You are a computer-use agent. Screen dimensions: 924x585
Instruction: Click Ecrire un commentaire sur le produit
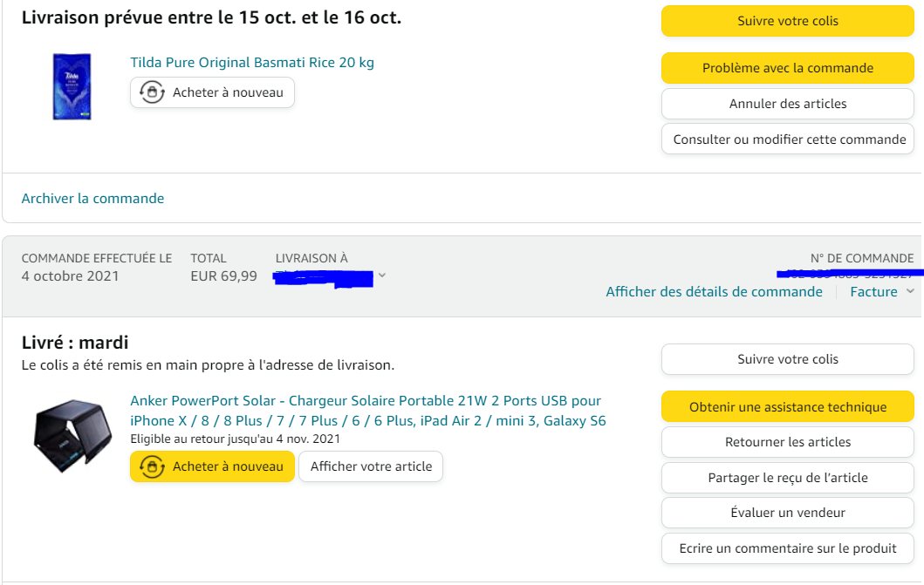click(x=787, y=548)
